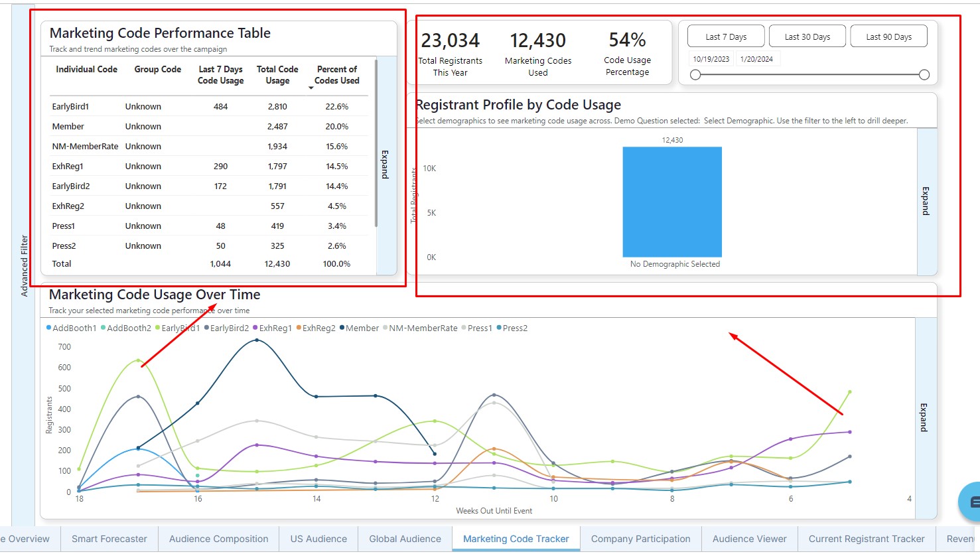Sort by Last 7 Days Code Usage header
This screenshot has width=980, height=560.
(221, 75)
